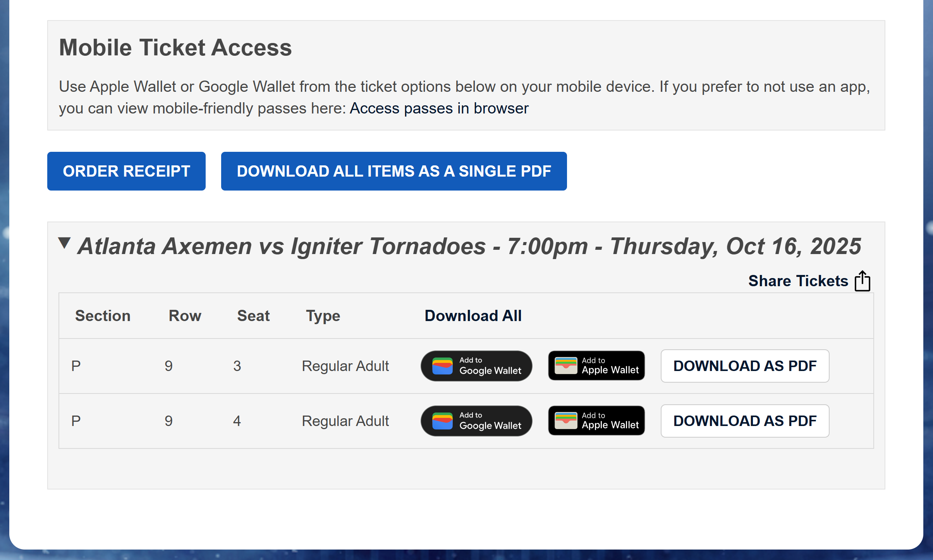This screenshot has width=933, height=560.
Task: Click the Section column header
Action: (103, 316)
